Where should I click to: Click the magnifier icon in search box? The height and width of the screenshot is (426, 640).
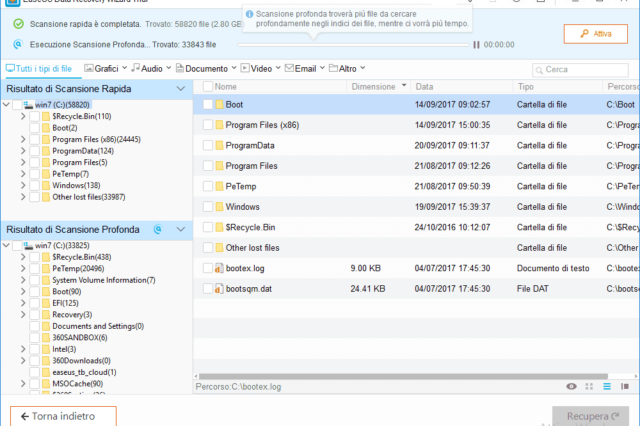point(539,70)
